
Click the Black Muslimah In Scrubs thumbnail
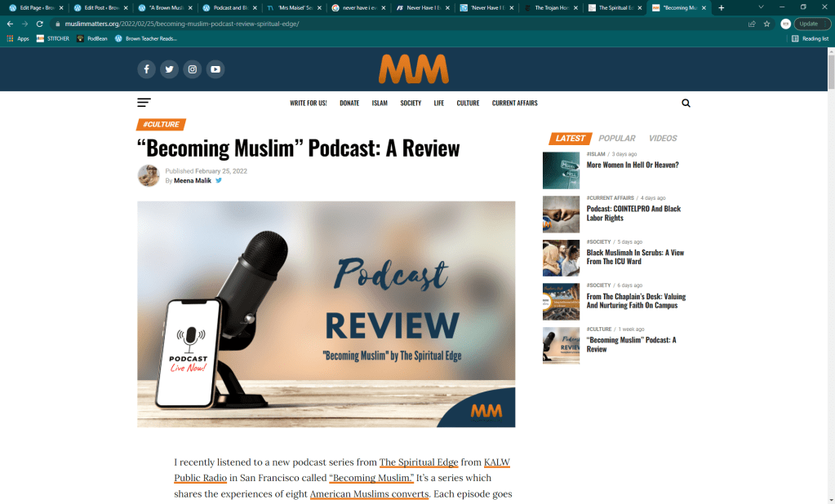coord(561,259)
